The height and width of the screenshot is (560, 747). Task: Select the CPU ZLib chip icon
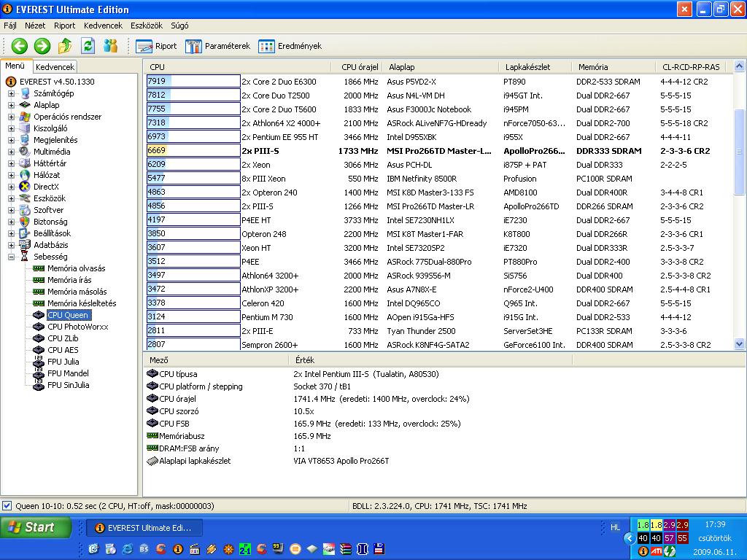[x=39, y=338]
